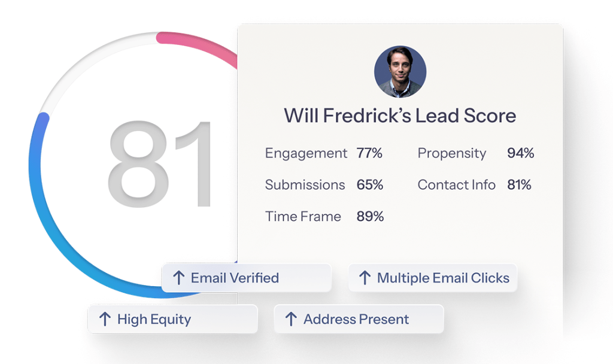Click the up arrow icon beside High Equity
613x364 pixels.
[x=104, y=319]
